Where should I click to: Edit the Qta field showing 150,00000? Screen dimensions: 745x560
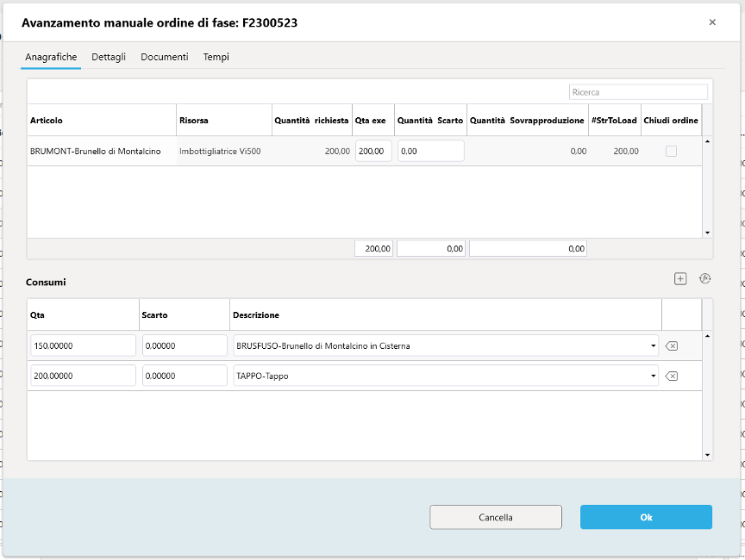pos(83,346)
